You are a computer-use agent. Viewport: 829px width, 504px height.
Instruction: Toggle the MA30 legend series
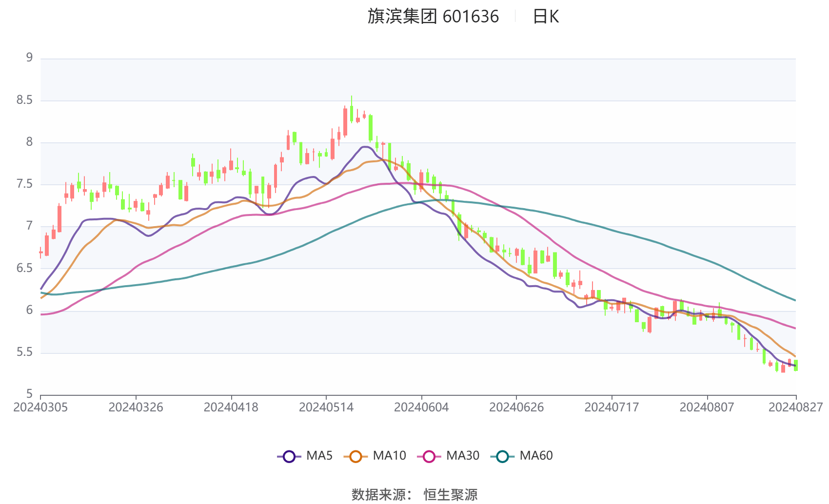coord(448,456)
